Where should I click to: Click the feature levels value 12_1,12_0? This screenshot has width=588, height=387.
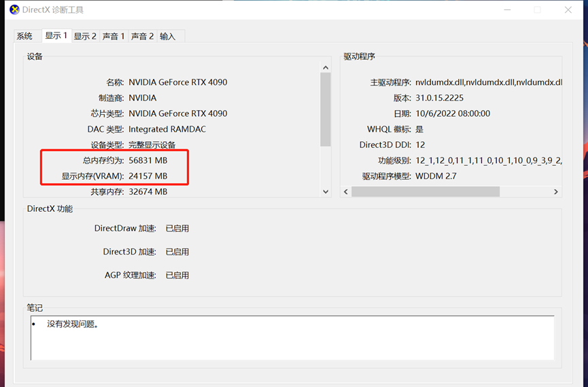click(489, 161)
